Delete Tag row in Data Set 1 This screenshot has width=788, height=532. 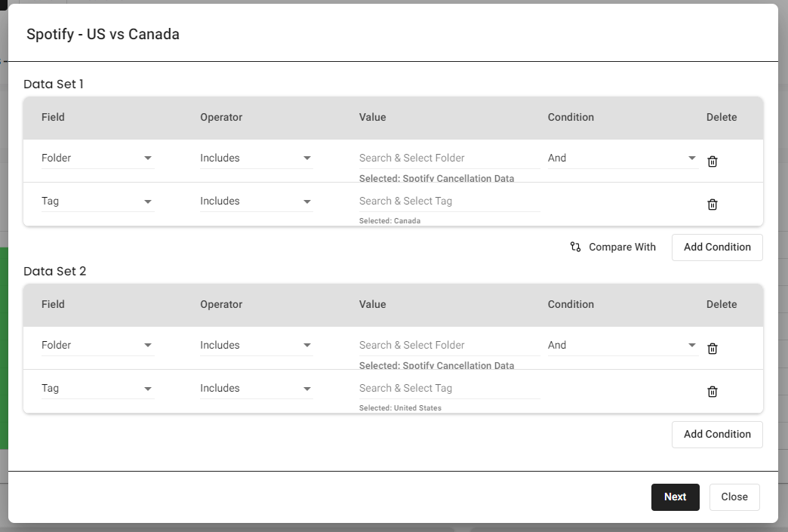(712, 204)
